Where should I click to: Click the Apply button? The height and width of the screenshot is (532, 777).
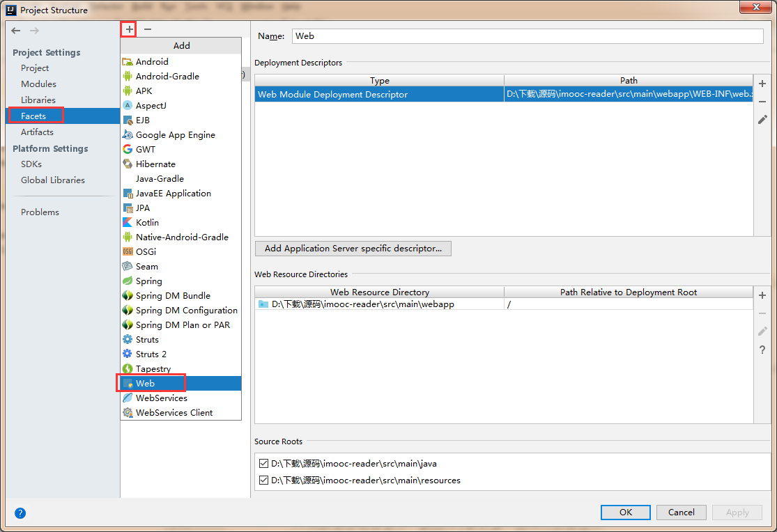(737, 513)
